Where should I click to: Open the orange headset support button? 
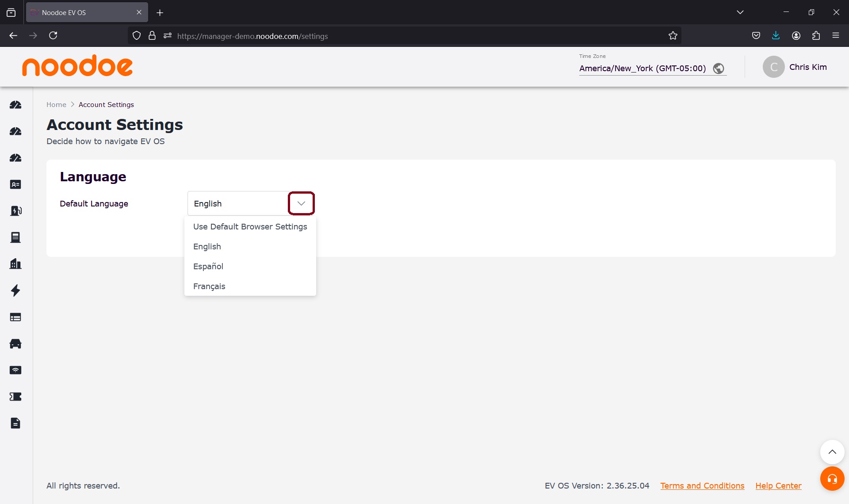pyautogui.click(x=832, y=479)
